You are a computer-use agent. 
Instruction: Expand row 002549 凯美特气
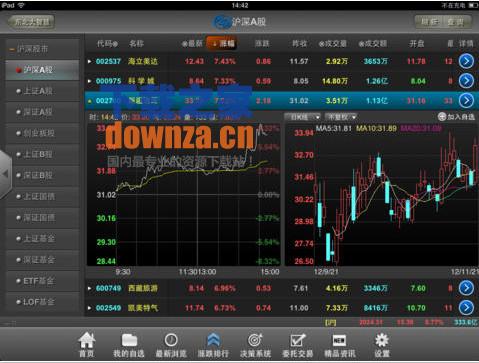[89, 308]
